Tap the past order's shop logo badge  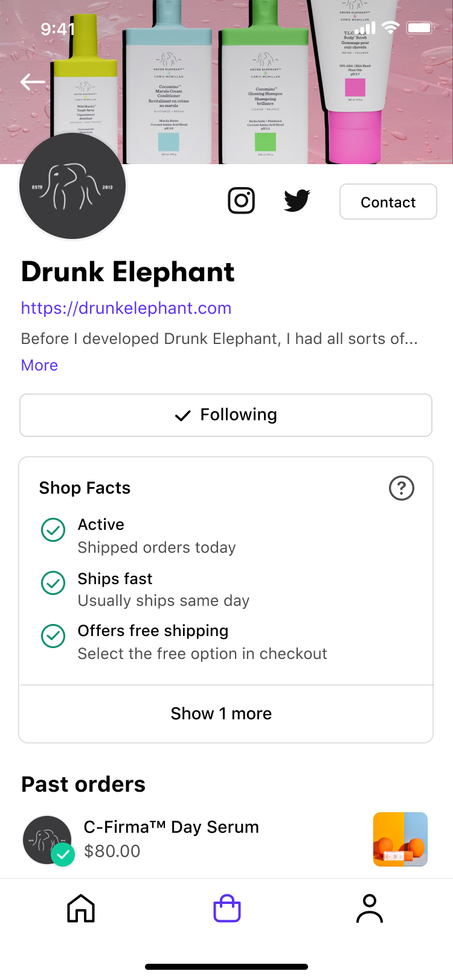[x=48, y=840]
